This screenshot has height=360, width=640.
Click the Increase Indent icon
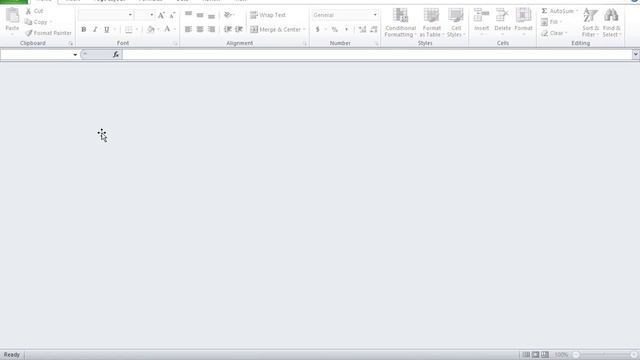pyautogui.click(x=239, y=29)
